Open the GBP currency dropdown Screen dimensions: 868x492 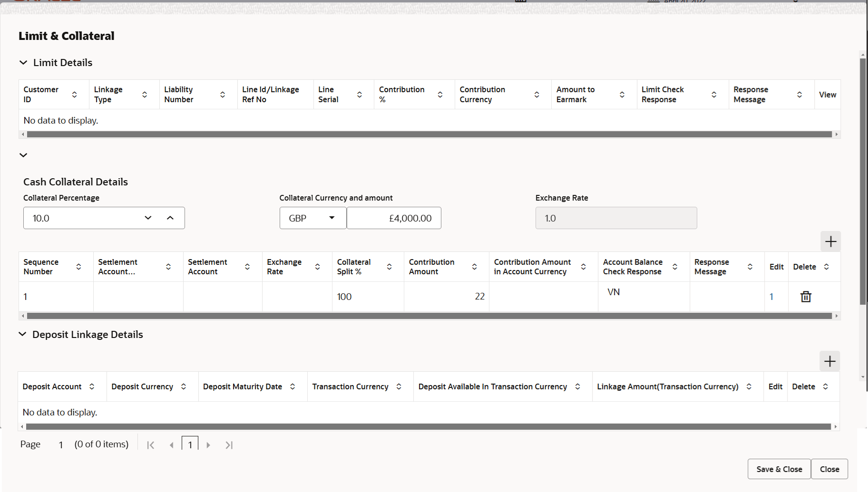point(332,218)
